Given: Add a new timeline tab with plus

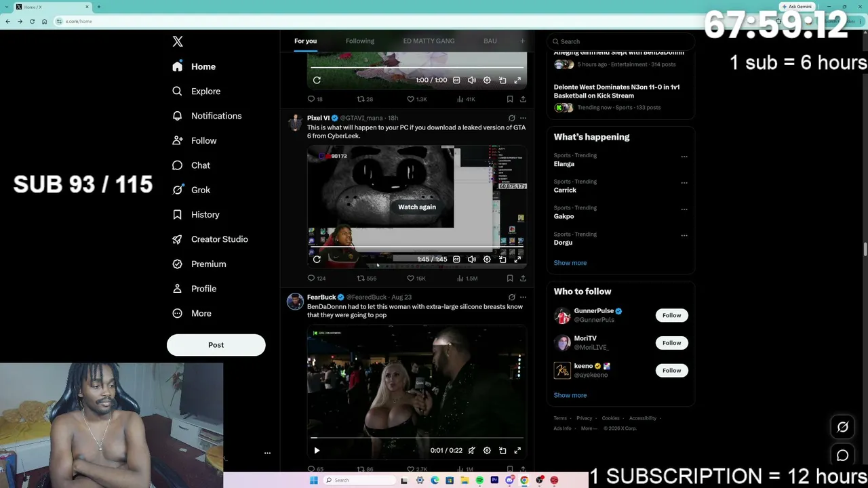Looking at the screenshot, I should pyautogui.click(x=522, y=41).
